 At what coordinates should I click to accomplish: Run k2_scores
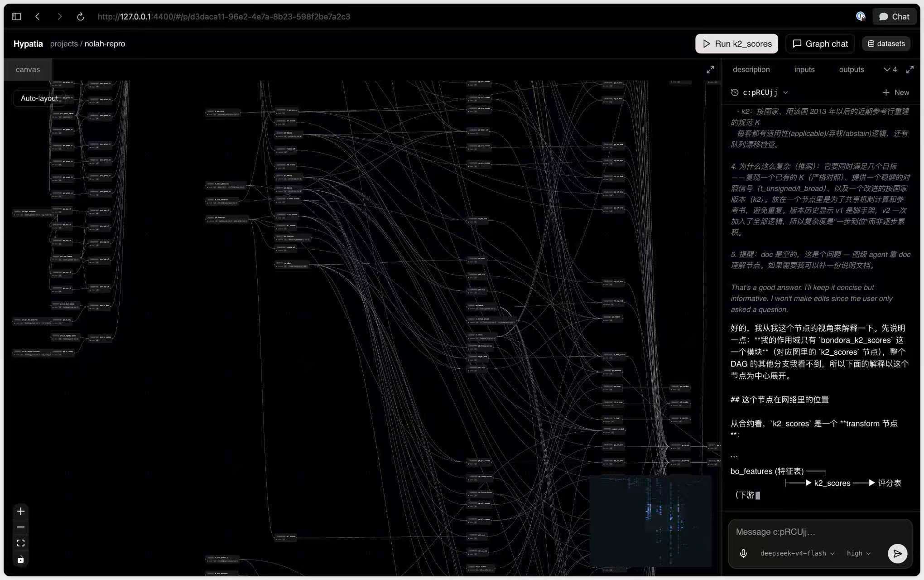pos(736,43)
